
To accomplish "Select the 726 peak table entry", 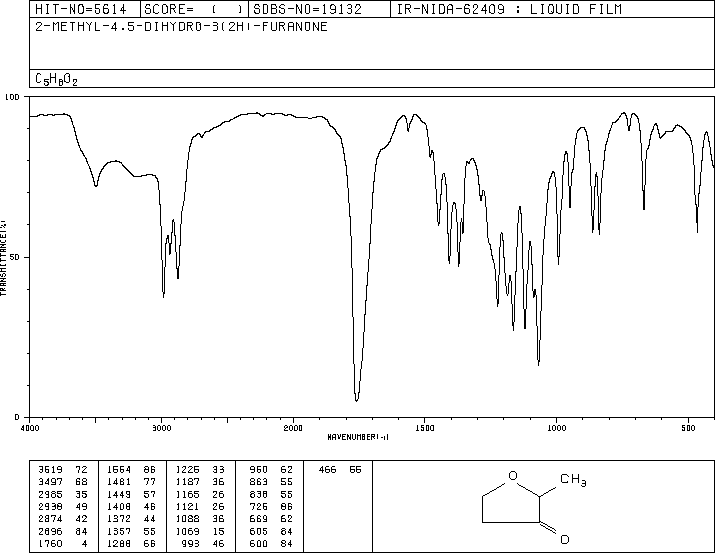I will tap(271, 506).
